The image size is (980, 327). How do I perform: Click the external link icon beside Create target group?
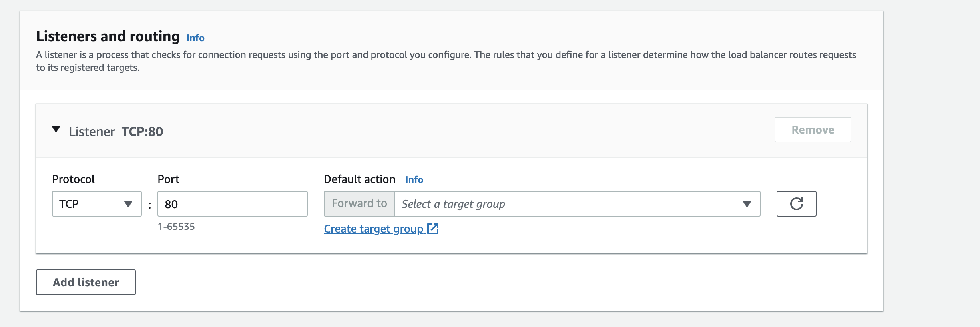click(433, 228)
